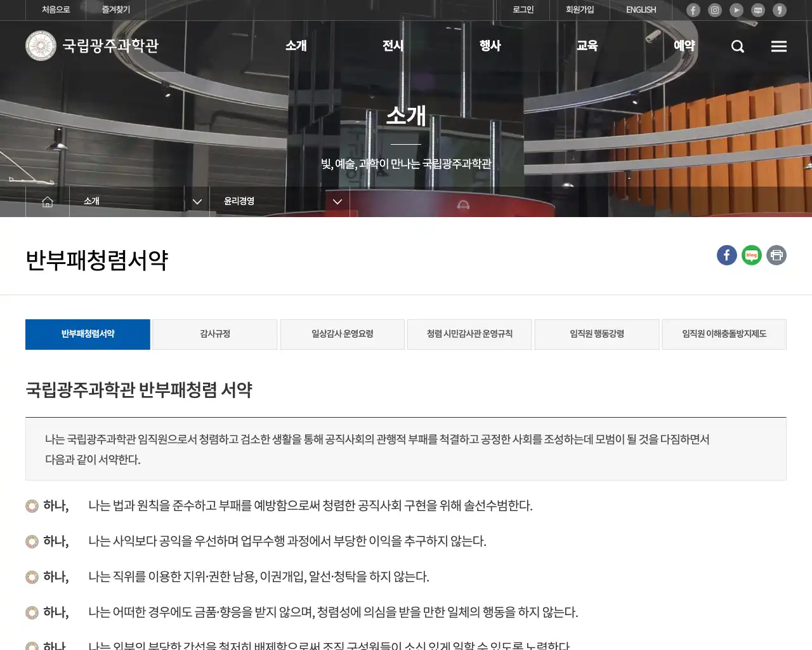Switch to the 감사규정 tab
This screenshot has height=650, width=812.
(214, 334)
